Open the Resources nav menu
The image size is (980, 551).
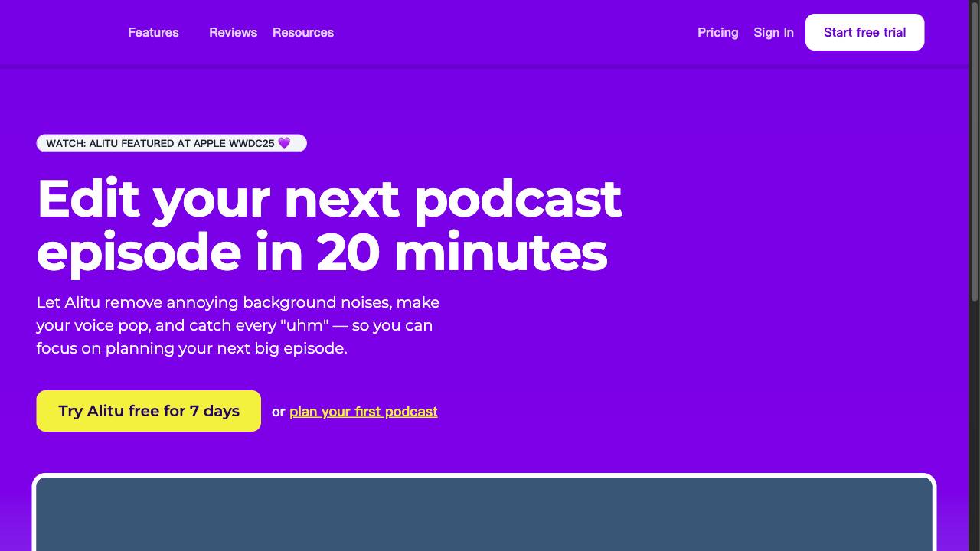pyautogui.click(x=303, y=32)
